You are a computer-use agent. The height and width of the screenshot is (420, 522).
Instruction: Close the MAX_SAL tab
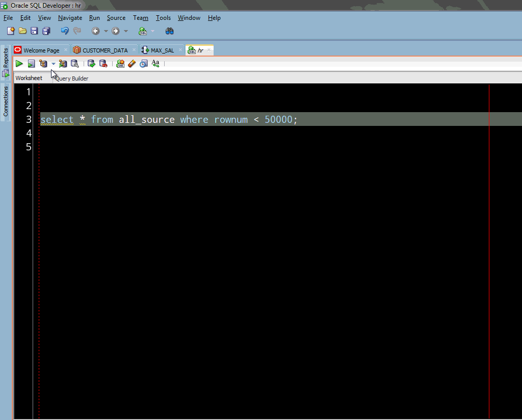coord(180,50)
